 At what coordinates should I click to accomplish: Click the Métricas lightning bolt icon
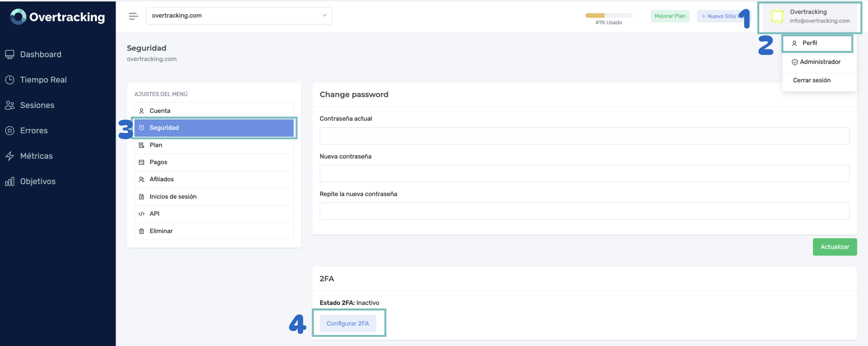click(10, 156)
